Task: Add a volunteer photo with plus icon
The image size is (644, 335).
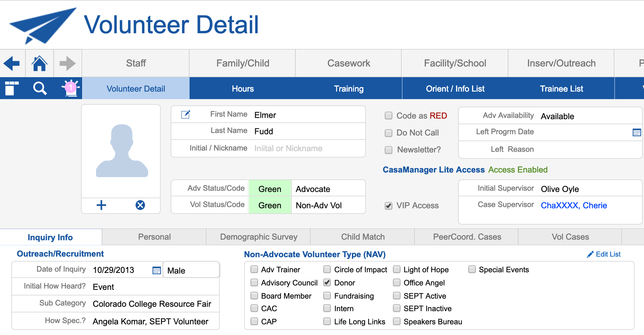Action: (x=101, y=205)
